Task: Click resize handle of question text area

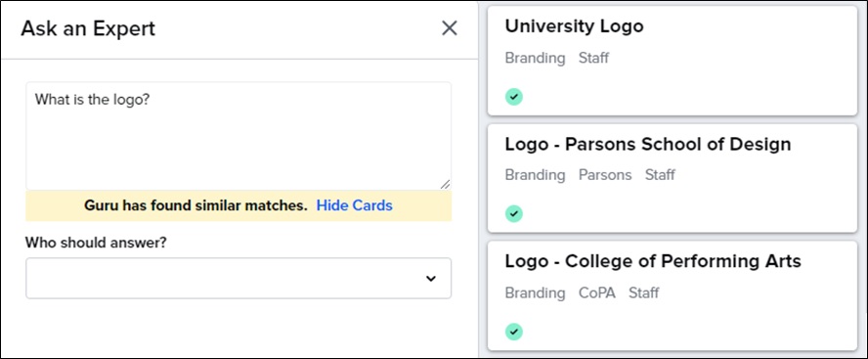Action: tap(445, 185)
